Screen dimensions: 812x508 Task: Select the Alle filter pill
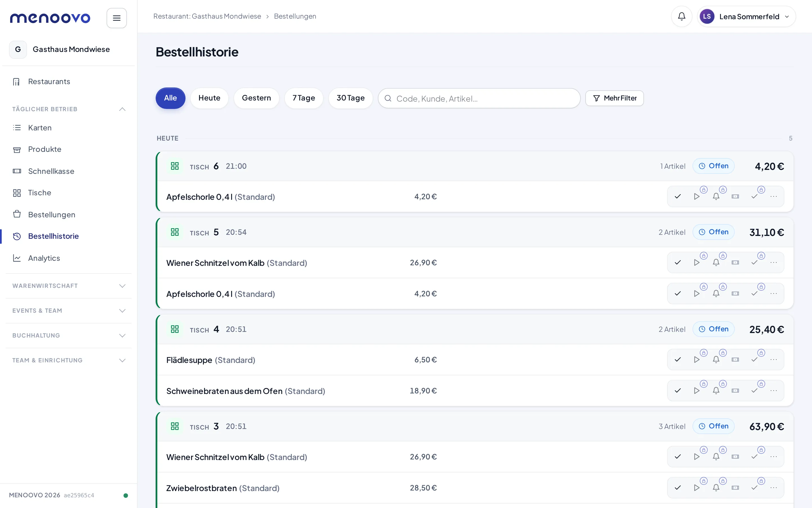point(170,98)
